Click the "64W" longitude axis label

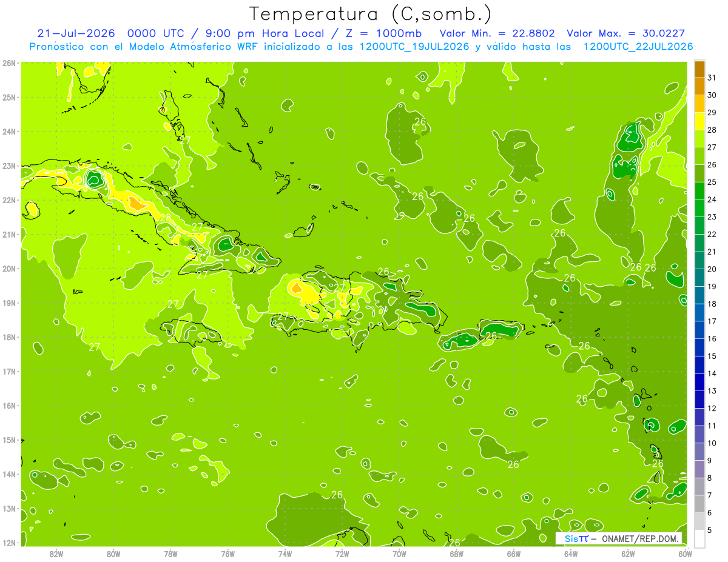click(x=571, y=554)
